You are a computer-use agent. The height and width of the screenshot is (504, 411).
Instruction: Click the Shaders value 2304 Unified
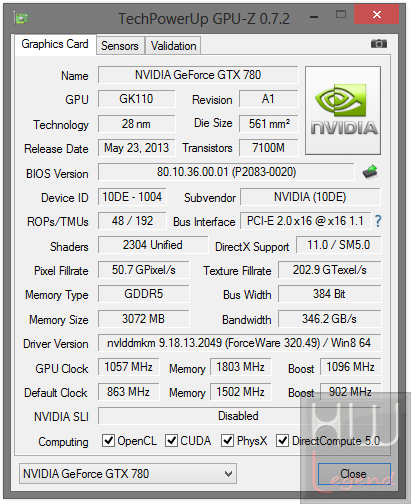pyautogui.click(x=153, y=245)
